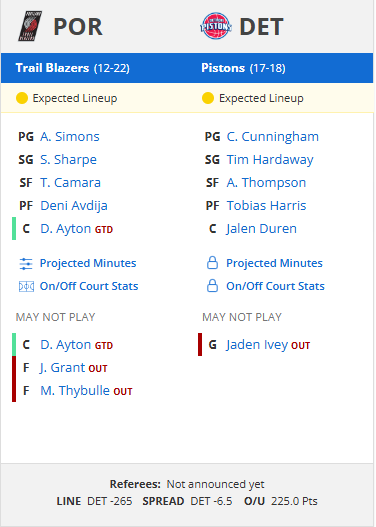Select the Pistons (17-18) team header
The image size is (376, 527).
243,68
